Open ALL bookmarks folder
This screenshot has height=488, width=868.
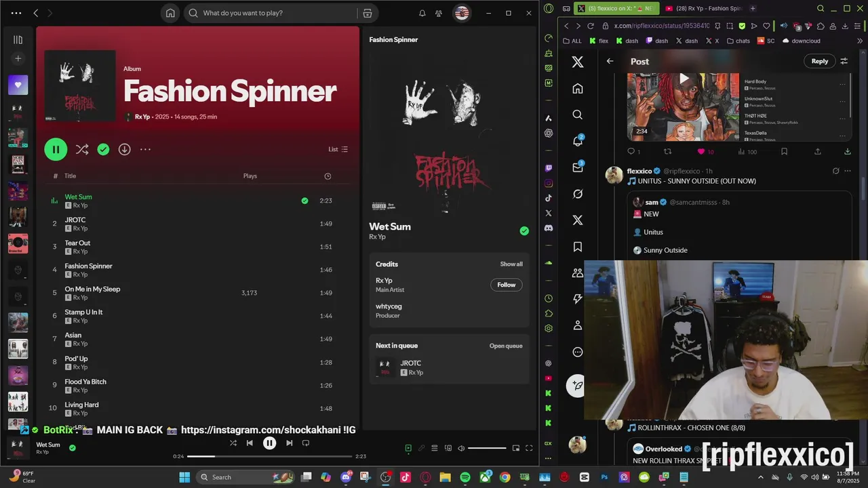pyautogui.click(x=572, y=41)
